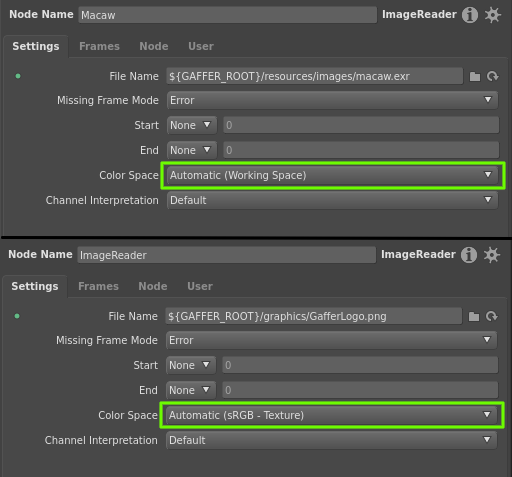Screen dimensions: 512x477
Task: Browse folder for macaw.exr file name
Action: pos(475,77)
